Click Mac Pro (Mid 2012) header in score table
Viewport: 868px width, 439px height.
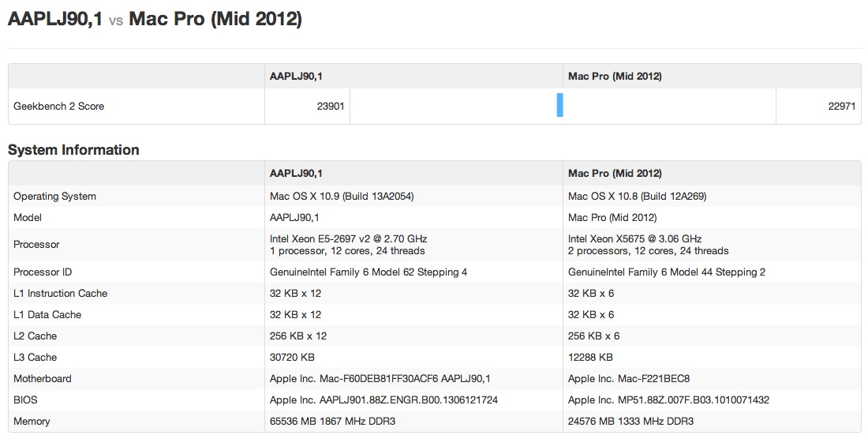615,77
